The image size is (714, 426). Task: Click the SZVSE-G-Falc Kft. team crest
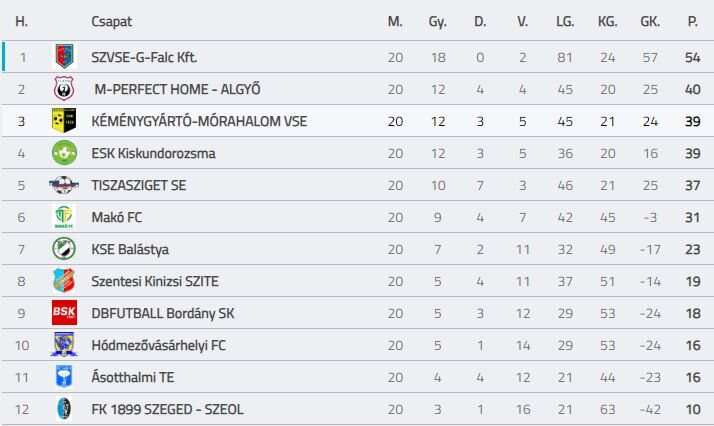[x=64, y=57]
